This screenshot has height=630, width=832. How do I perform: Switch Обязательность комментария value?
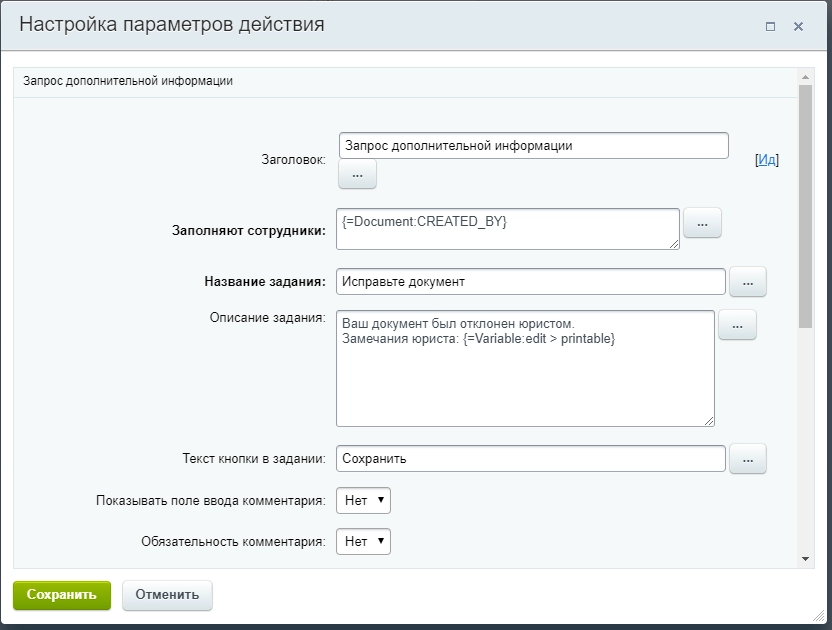(x=363, y=541)
